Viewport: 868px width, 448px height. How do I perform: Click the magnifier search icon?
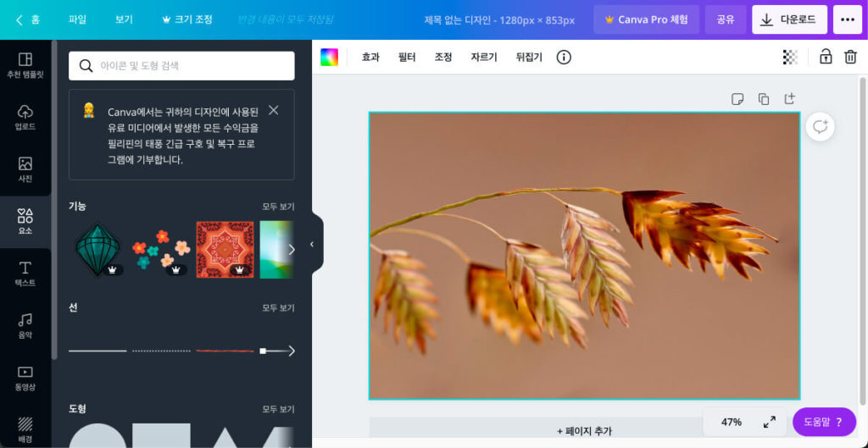pos(86,66)
